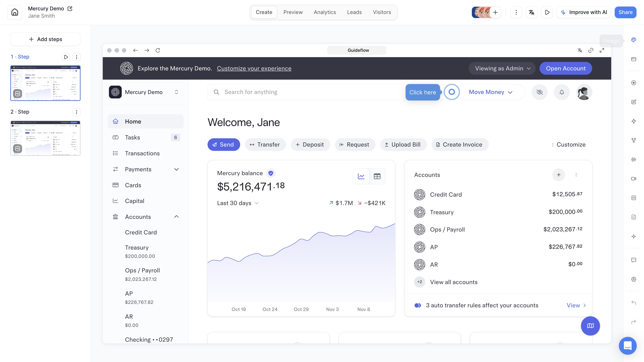Click the translate icon in top toolbar

531,12
